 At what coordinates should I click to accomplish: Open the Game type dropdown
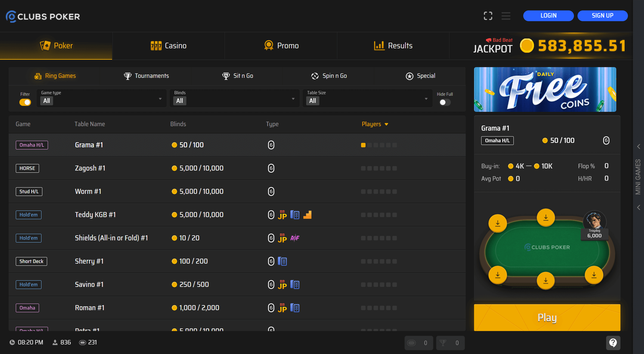pyautogui.click(x=101, y=99)
